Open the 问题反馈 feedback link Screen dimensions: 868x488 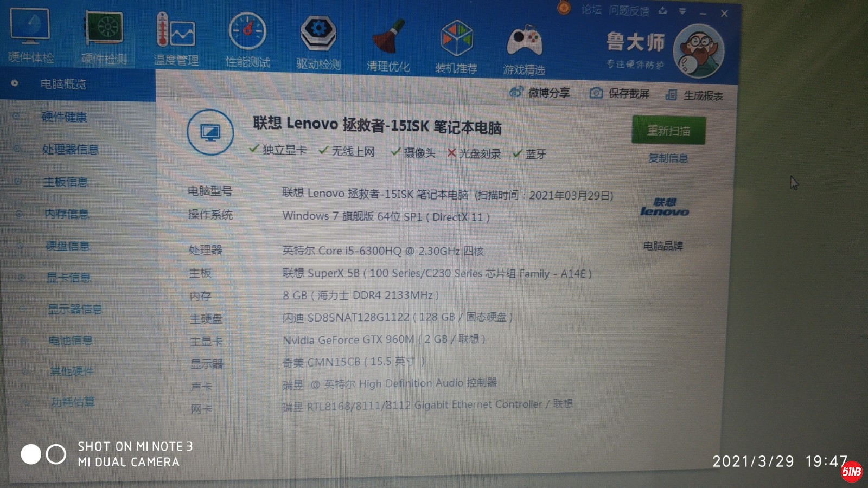point(629,10)
